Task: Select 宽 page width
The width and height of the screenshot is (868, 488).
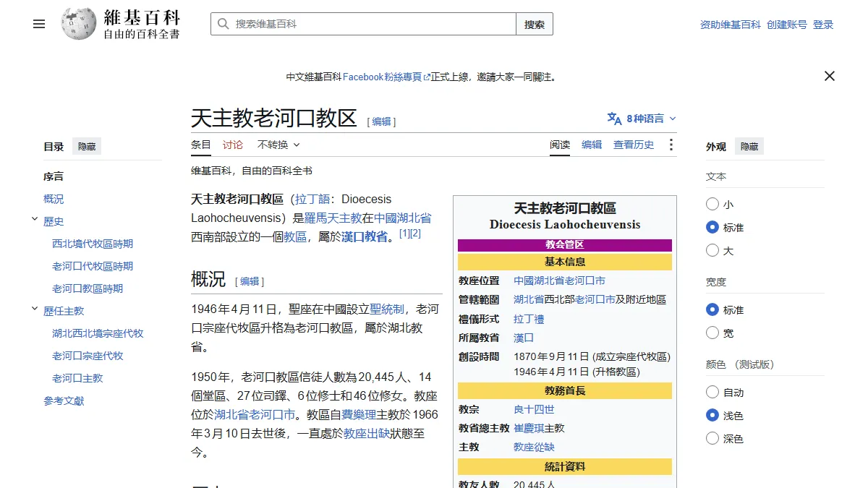Action: pos(712,333)
